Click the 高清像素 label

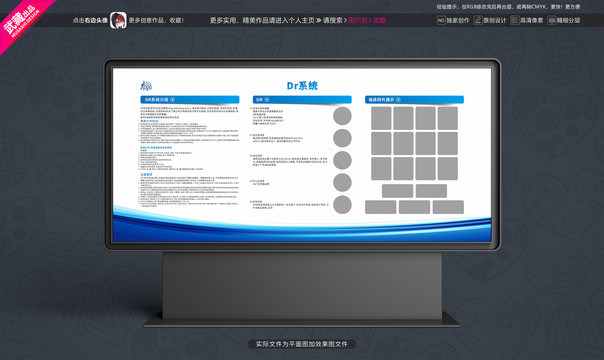coord(532,20)
